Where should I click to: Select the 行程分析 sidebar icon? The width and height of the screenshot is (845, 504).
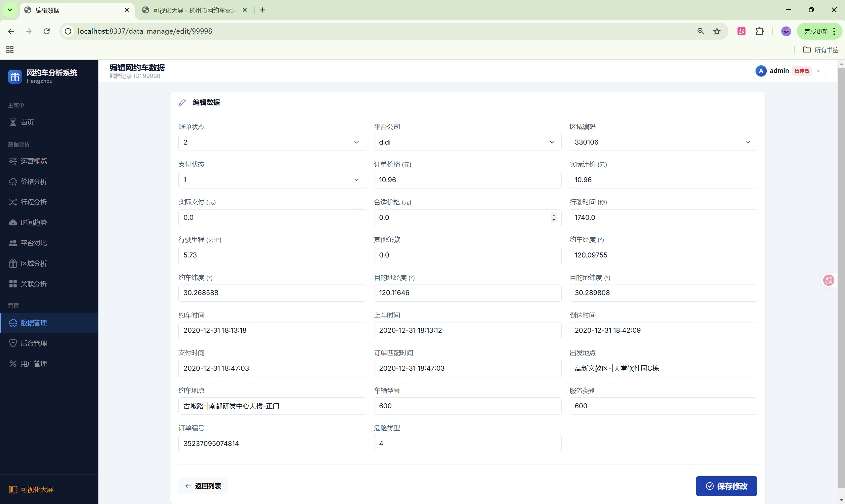(13, 202)
